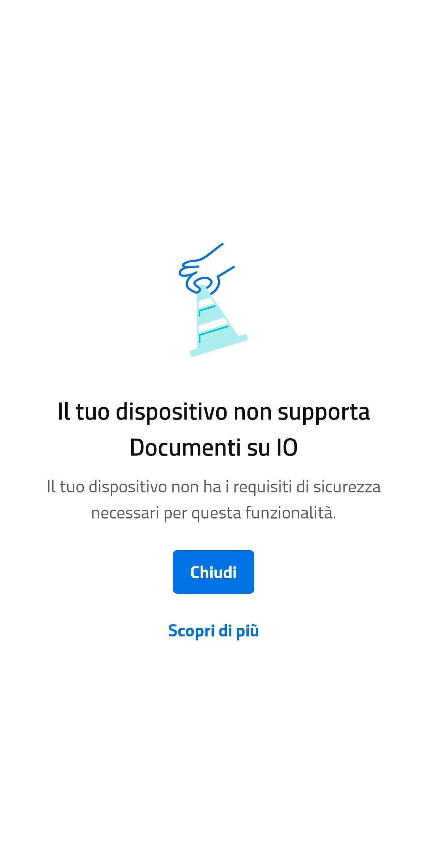Viewport: 427px width, 868px height.
Task: Click the word 'Documenti' in the title
Action: pos(185,448)
